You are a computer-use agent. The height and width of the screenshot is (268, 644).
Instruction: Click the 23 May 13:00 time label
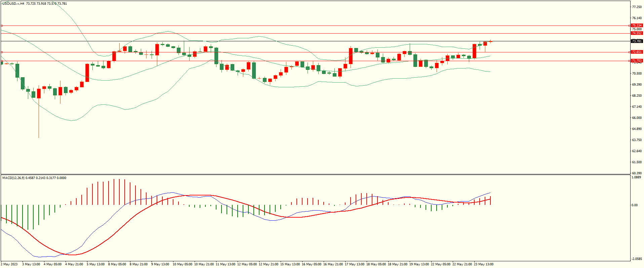(x=484, y=264)
